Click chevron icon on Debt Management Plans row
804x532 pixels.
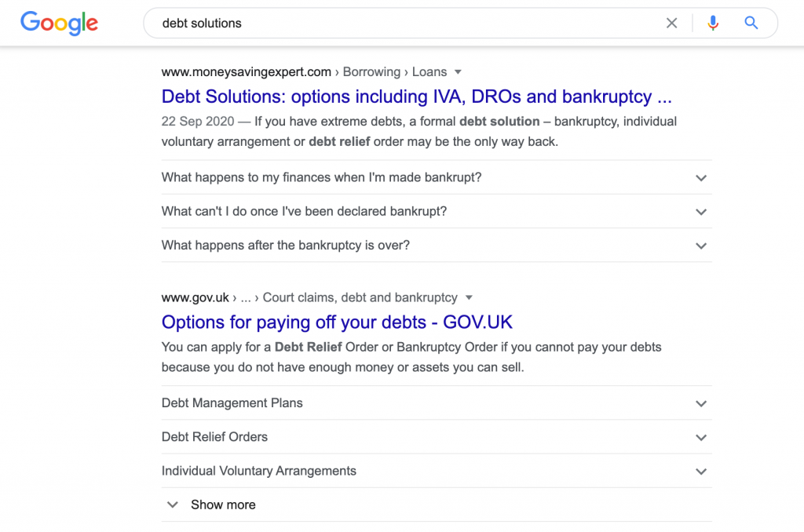(701, 403)
